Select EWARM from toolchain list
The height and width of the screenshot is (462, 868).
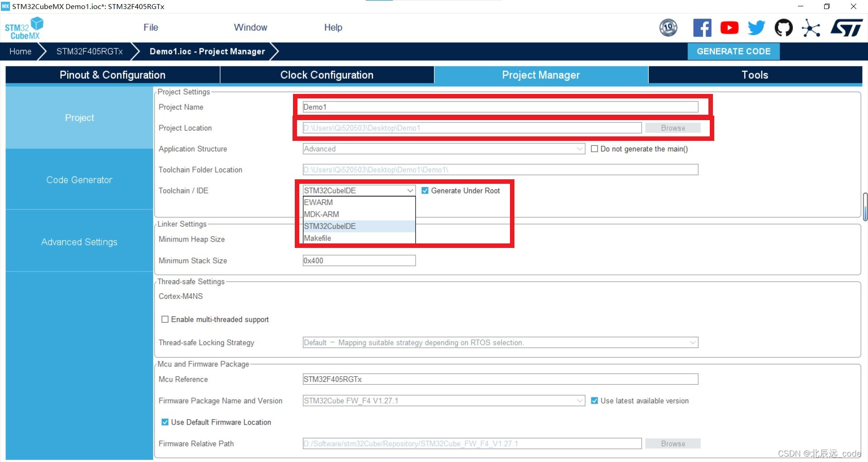359,202
